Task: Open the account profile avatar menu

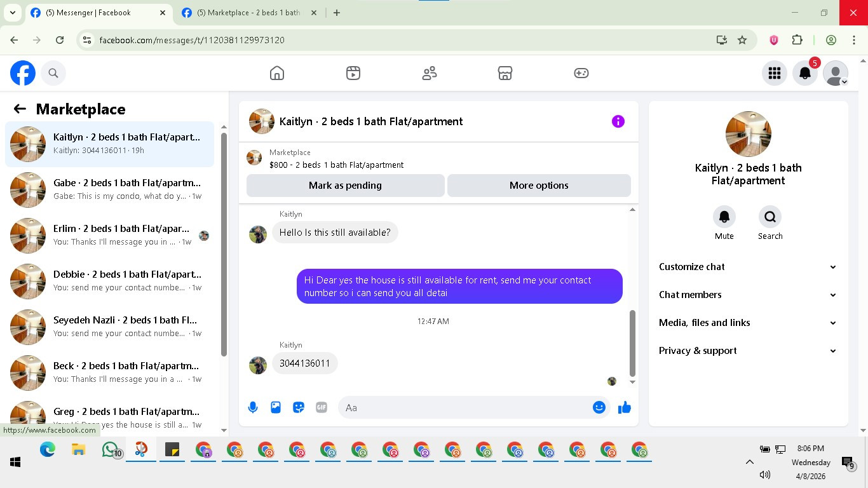Action: (836, 73)
